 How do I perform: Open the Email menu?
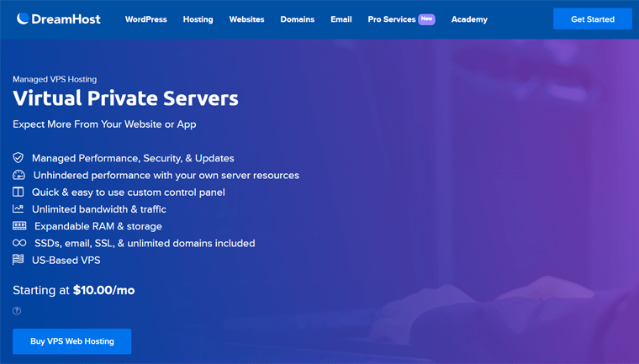[341, 19]
